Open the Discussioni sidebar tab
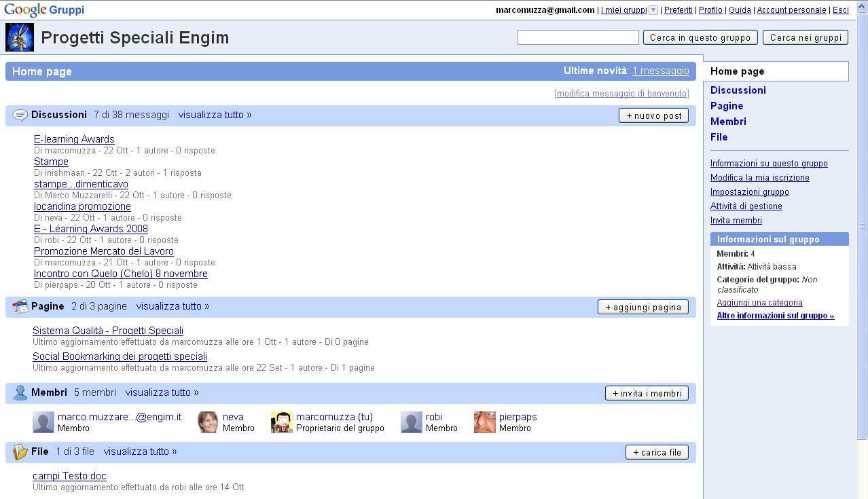The image size is (868, 499). [x=738, y=90]
